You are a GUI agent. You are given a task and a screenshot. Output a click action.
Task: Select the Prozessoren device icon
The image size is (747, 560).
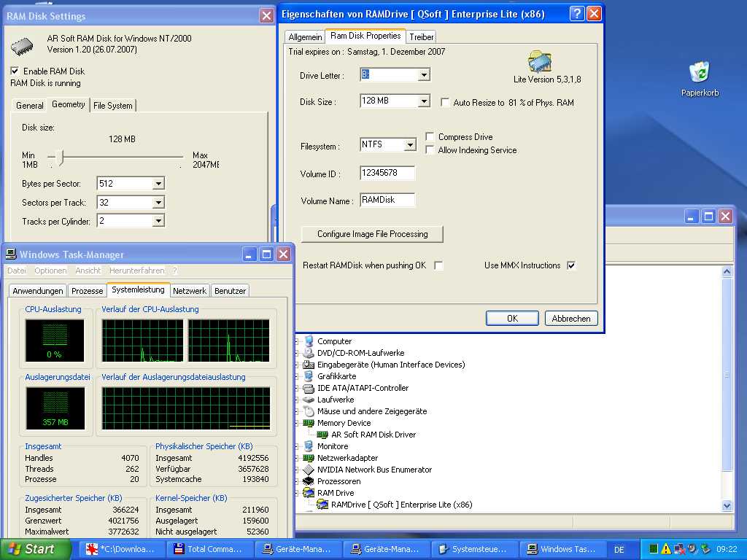point(309,481)
